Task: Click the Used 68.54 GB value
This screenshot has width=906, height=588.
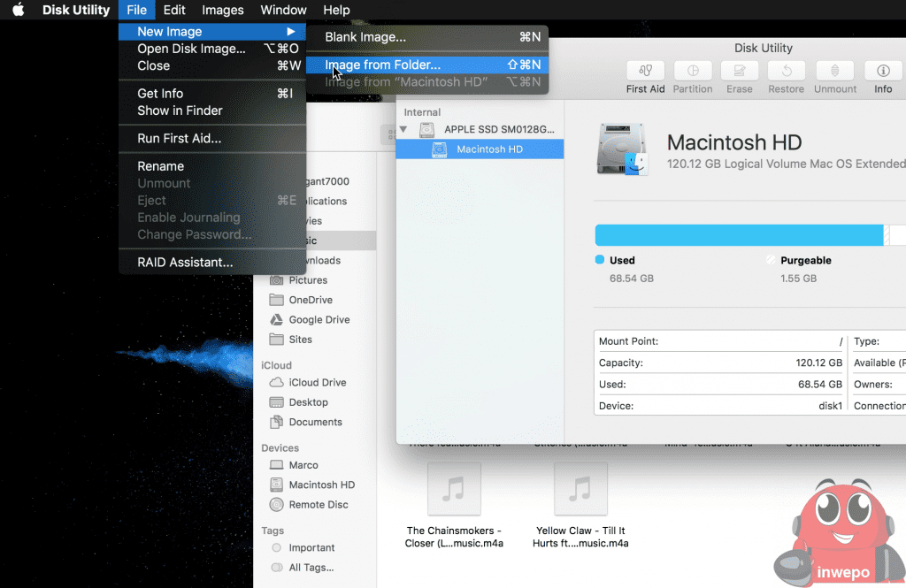Action: pos(632,279)
